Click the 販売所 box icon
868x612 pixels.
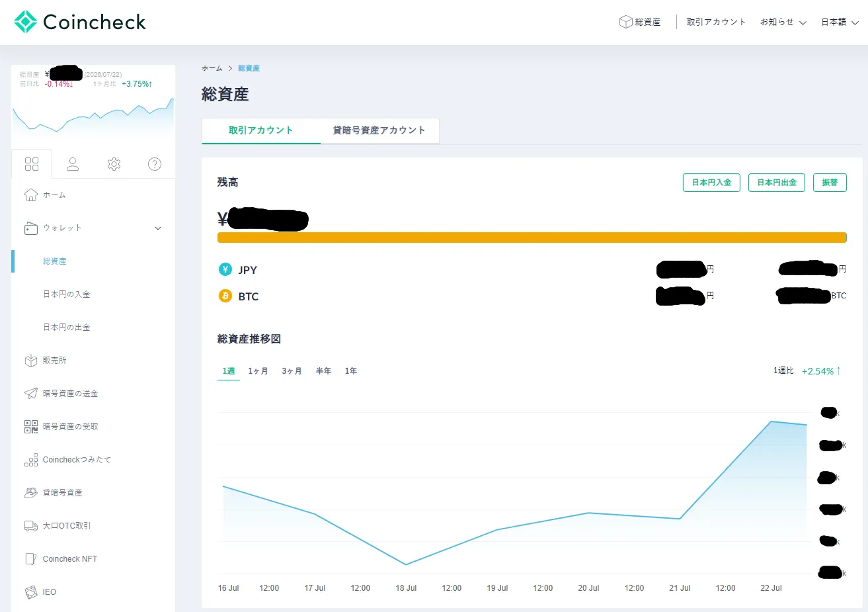tap(31, 361)
